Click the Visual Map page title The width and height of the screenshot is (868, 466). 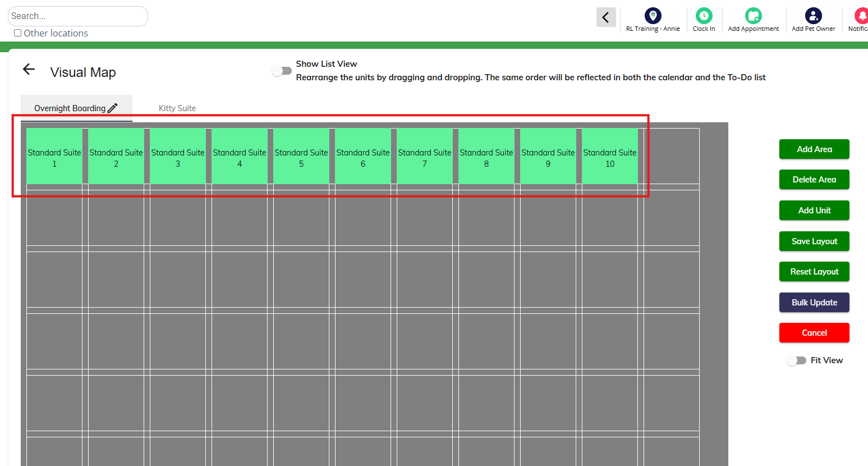tap(83, 72)
